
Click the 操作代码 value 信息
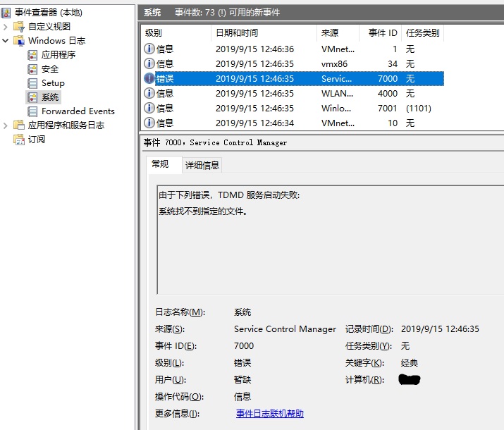242,397
